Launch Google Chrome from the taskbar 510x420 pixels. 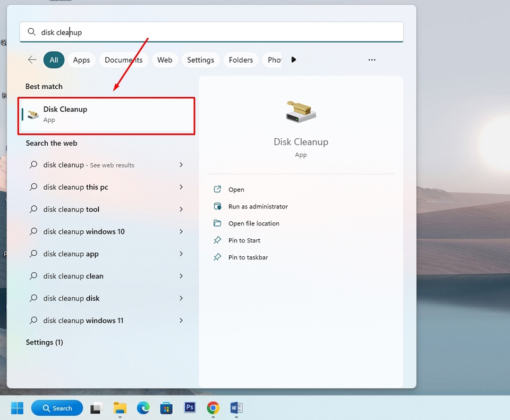click(x=213, y=408)
